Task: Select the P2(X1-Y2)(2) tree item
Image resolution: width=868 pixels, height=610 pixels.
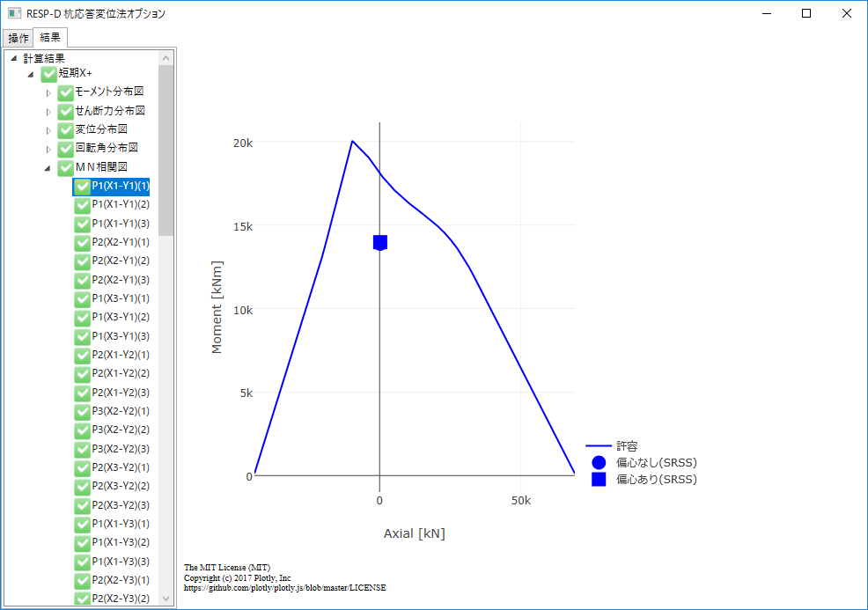Action: (121, 373)
